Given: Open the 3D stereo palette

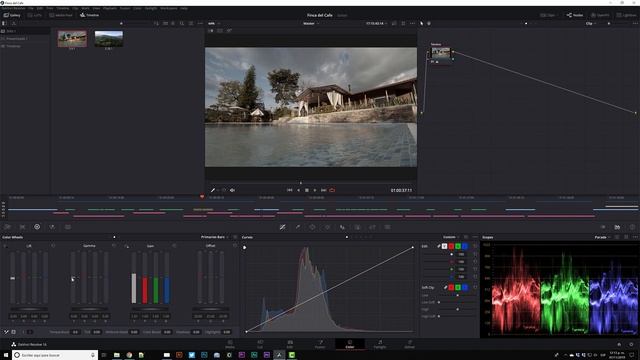Looking at the screenshot, I should (387, 227).
